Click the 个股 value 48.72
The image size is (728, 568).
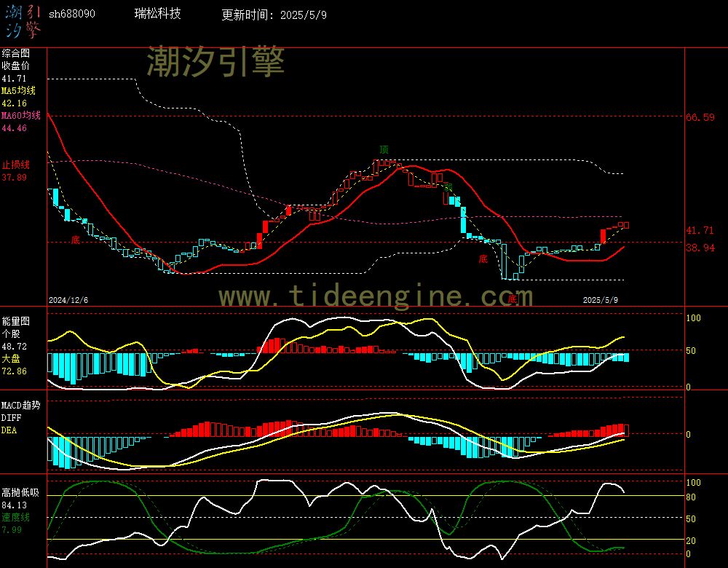pyautogui.click(x=14, y=347)
